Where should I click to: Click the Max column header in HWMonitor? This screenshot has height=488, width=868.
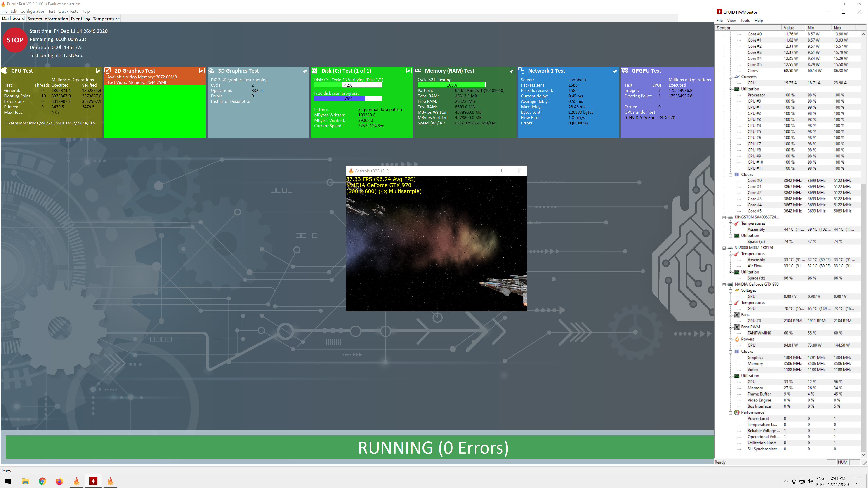[x=843, y=28]
